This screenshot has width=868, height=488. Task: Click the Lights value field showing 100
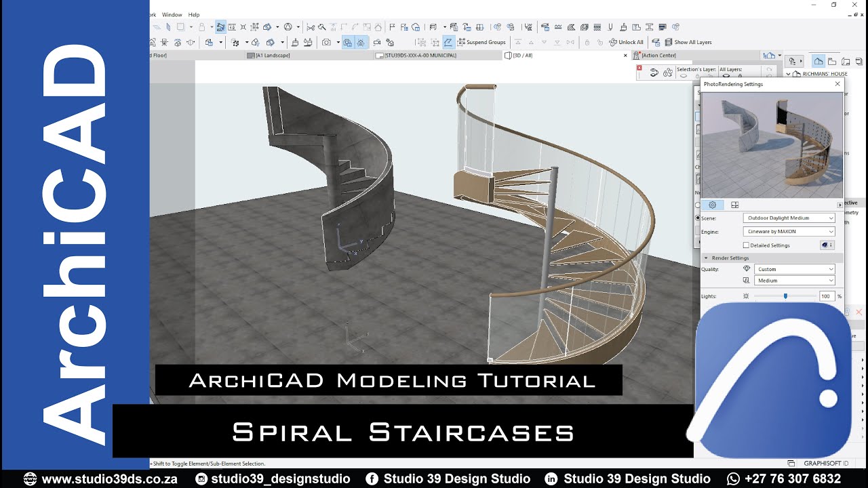(x=826, y=296)
